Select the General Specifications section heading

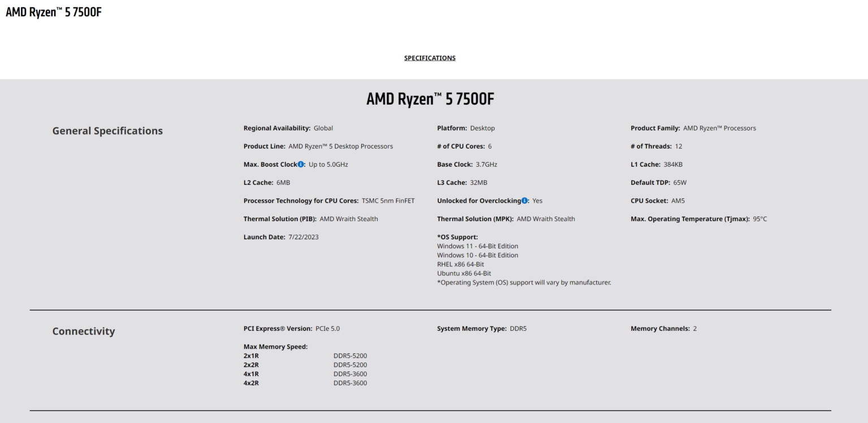coord(107,131)
